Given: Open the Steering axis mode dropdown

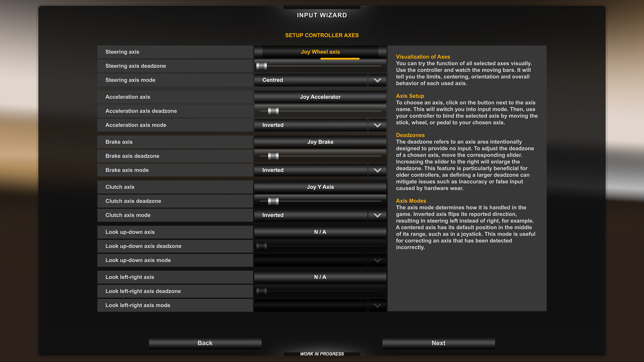Looking at the screenshot, I should click(377, 80).
